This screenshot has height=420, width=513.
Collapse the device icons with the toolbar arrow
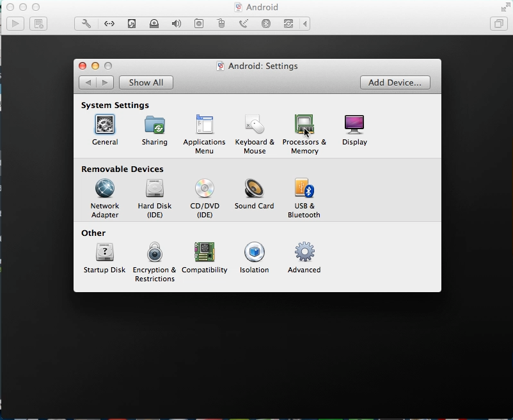[x=305, y=24]
